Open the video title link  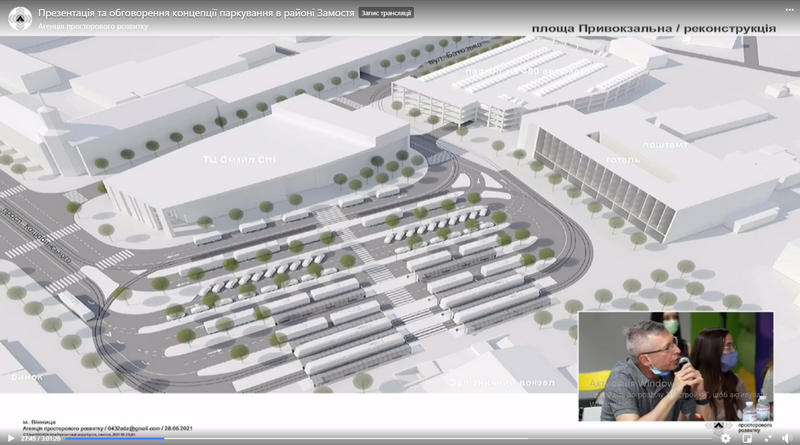coord(195,12)
